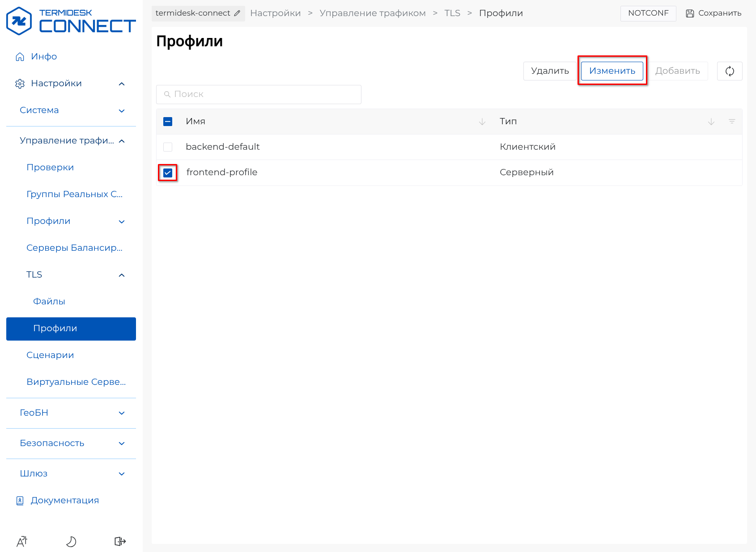The width and height of the screenshot is (756, 552).
Task: Open the Сценарии menu item
Action: 50,355
